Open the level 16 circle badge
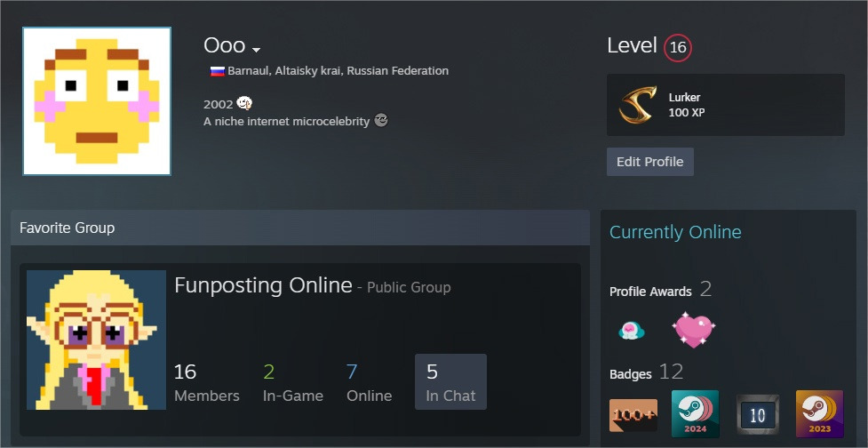The image size is (868, 448). pyautogui.click(x=678, y=48)
